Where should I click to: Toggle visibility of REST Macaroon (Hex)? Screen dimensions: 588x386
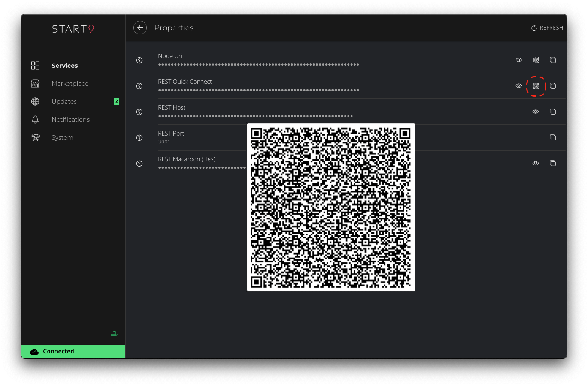tap(536, 163)
